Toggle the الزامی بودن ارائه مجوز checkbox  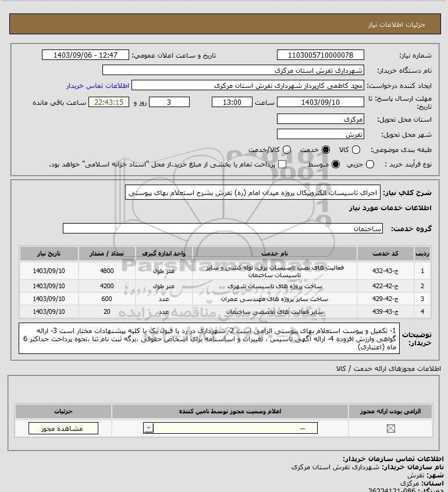coord(390,429)
